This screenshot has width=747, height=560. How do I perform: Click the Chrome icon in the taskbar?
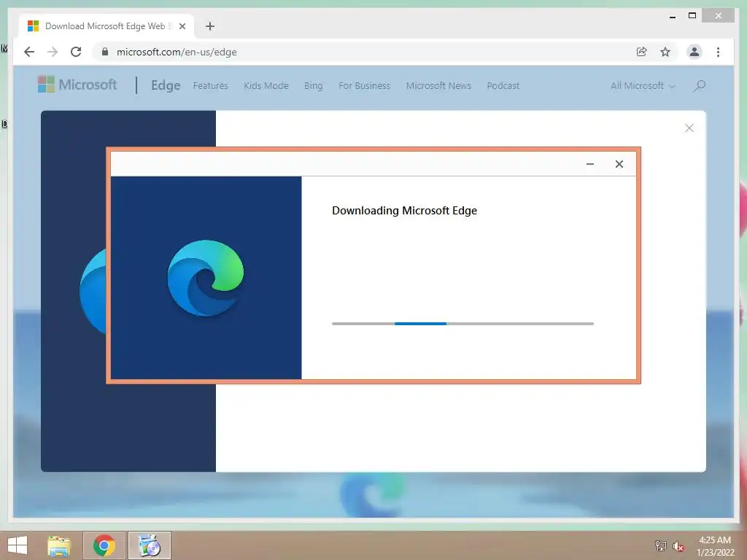click(104, 545)
